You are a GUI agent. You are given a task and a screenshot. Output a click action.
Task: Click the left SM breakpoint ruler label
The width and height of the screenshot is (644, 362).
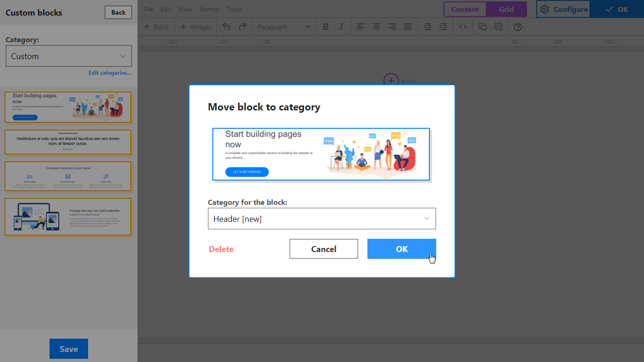tap(224, 42)
